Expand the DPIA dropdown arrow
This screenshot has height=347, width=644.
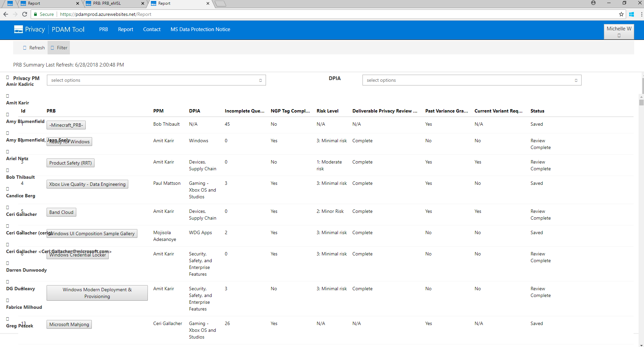(x=576, y=80)
